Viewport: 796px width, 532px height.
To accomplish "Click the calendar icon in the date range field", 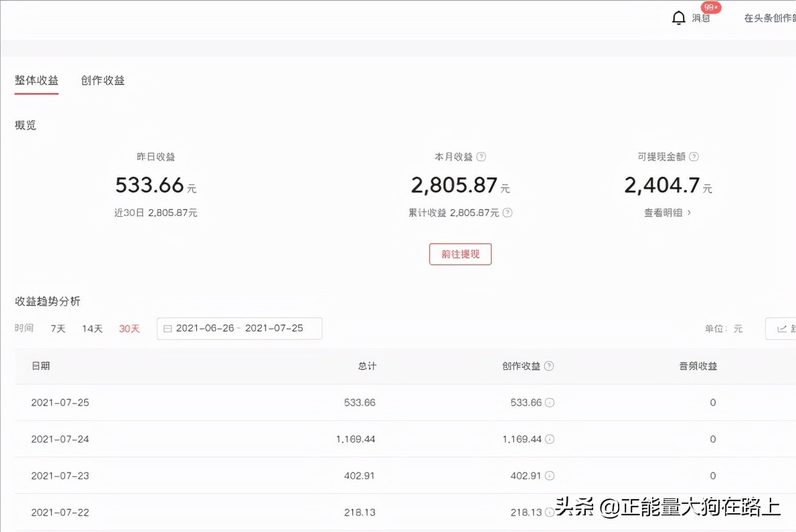I will click(168, 328).
